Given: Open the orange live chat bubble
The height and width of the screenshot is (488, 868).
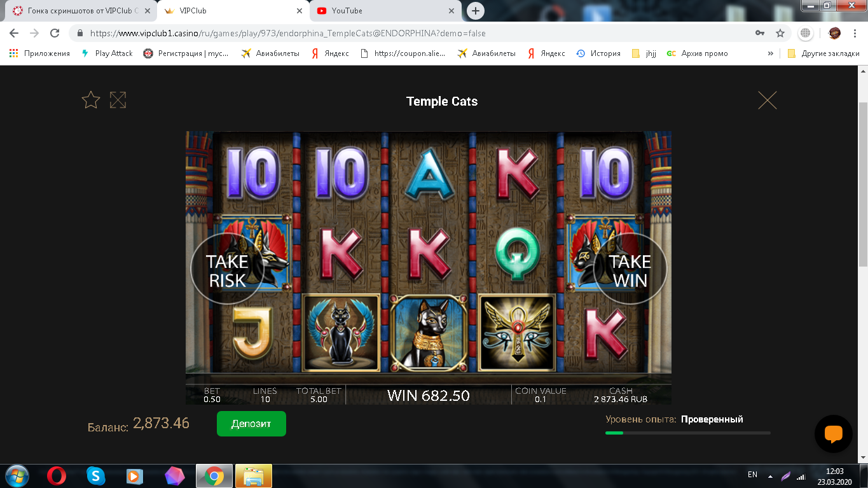Looking at the screenshot, I should 833,434.
